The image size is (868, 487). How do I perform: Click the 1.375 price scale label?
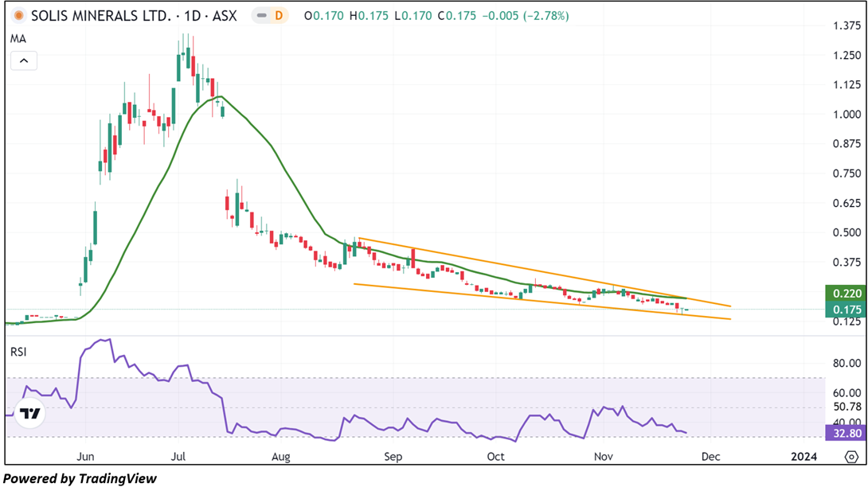[847, 26]
